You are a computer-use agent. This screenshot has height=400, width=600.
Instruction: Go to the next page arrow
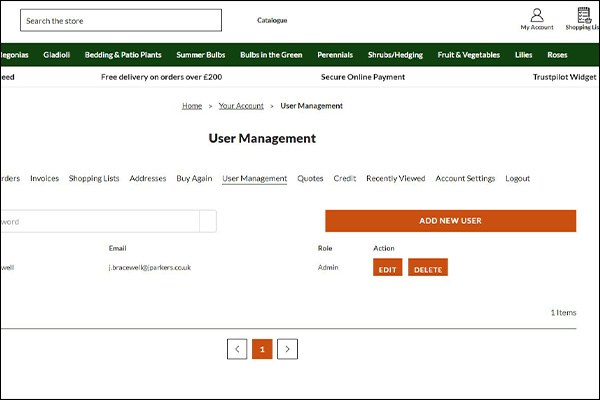(x=287, y=349)
